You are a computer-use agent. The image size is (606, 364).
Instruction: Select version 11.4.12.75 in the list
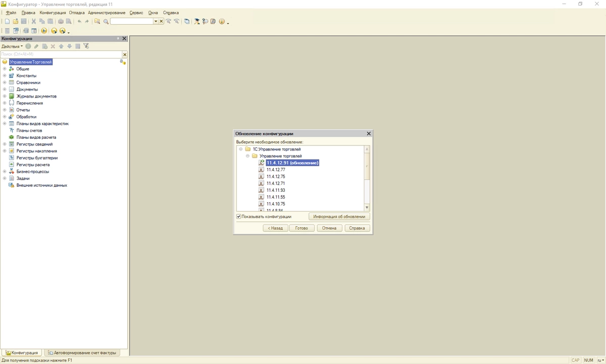point(276,177)
